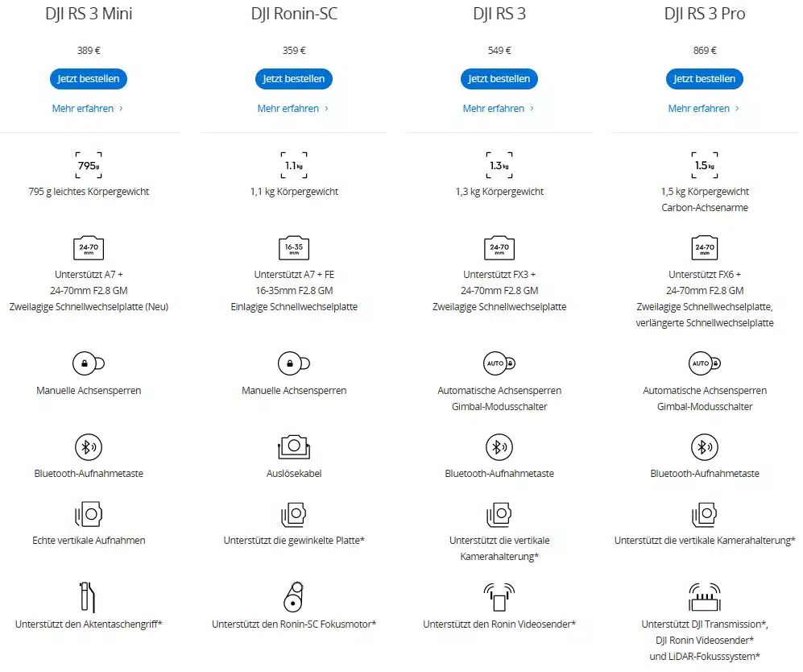803x672 pixels.
Task: Open Mehr erfahren for DJI RS 3 Pro
Action: [704, 109]
